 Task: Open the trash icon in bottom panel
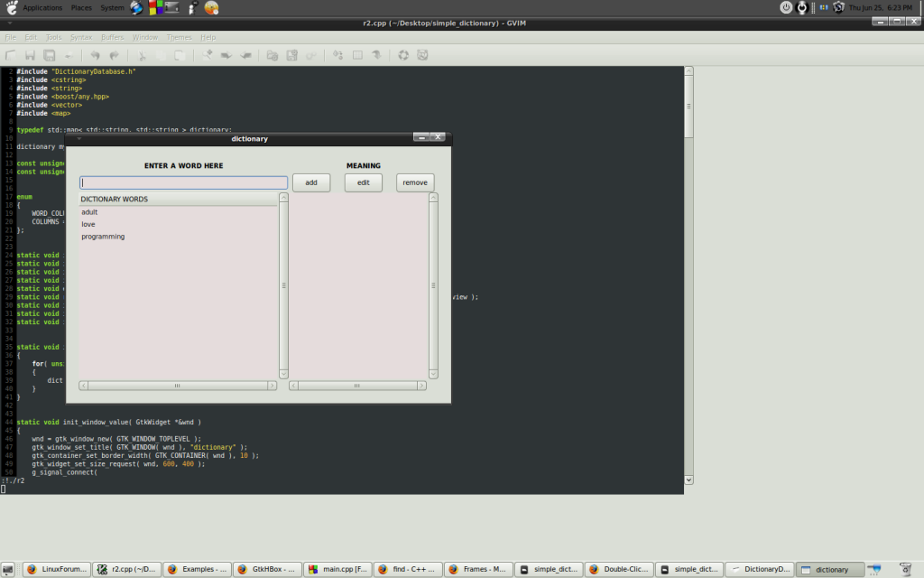coord(904,569)
